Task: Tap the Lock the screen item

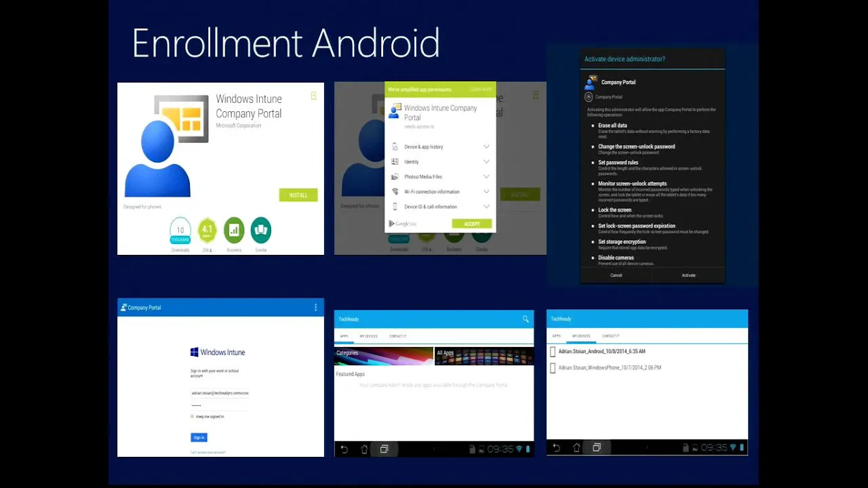Action: (x=614, y=210)
